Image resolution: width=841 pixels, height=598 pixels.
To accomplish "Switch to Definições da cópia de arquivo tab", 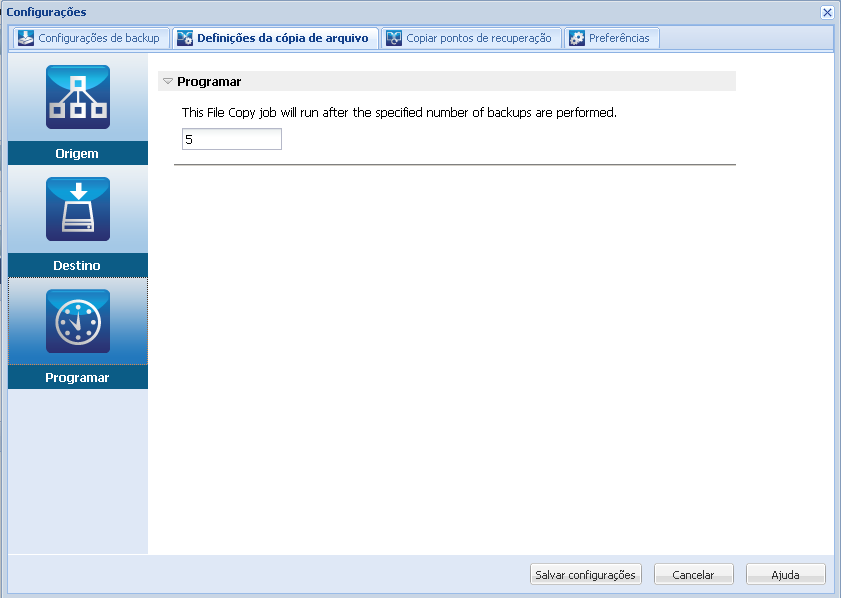I will click(276, 38).
